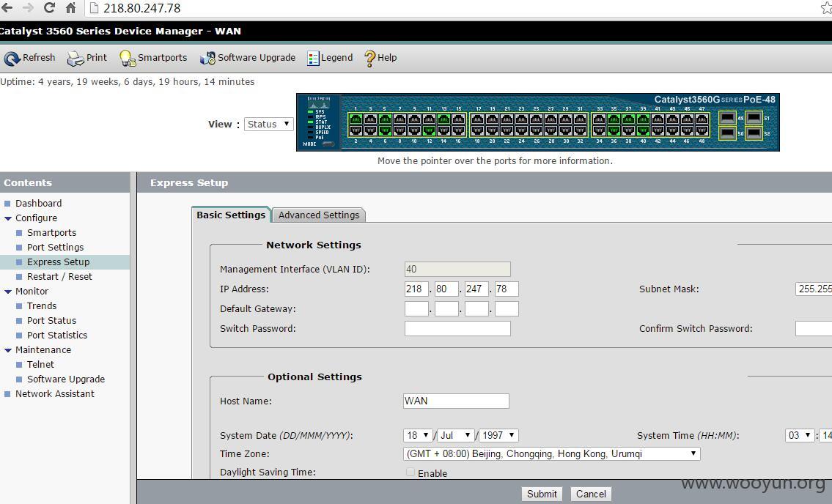Open the System Time hour dropdown

click(x=800, y=436)
